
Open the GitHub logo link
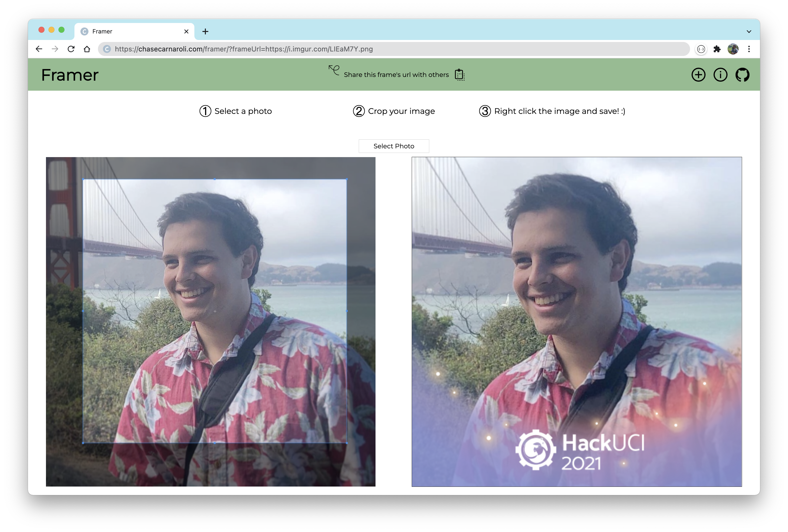point(742,75)
